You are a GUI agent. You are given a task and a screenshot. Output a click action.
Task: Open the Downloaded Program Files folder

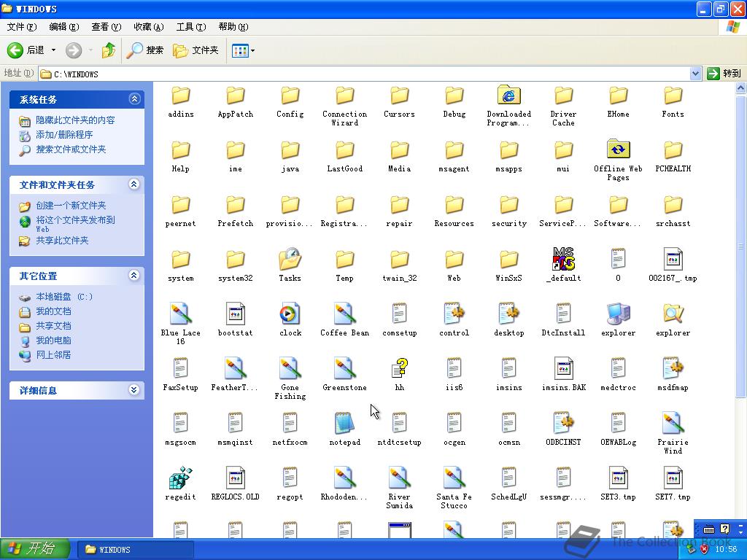coord(508,94)
